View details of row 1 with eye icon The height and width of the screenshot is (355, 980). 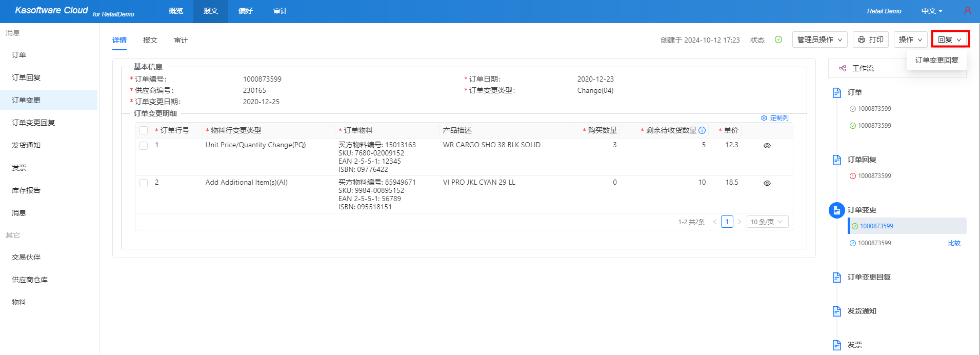point(767,146)
